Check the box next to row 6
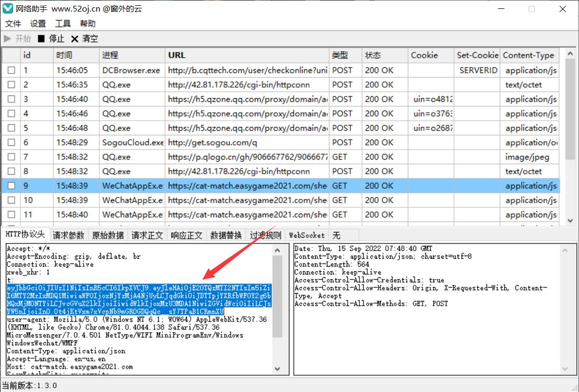 click(x=11, y=143)
